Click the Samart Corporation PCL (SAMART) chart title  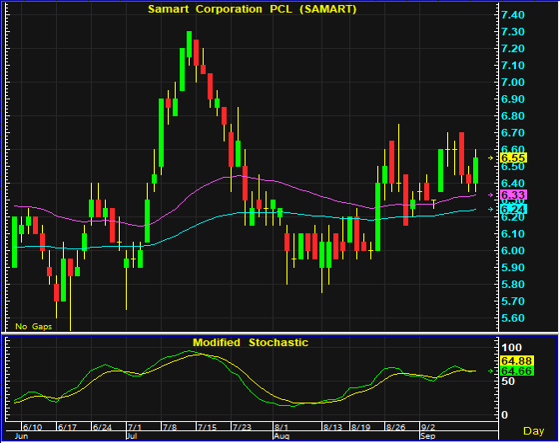point(252,9)
